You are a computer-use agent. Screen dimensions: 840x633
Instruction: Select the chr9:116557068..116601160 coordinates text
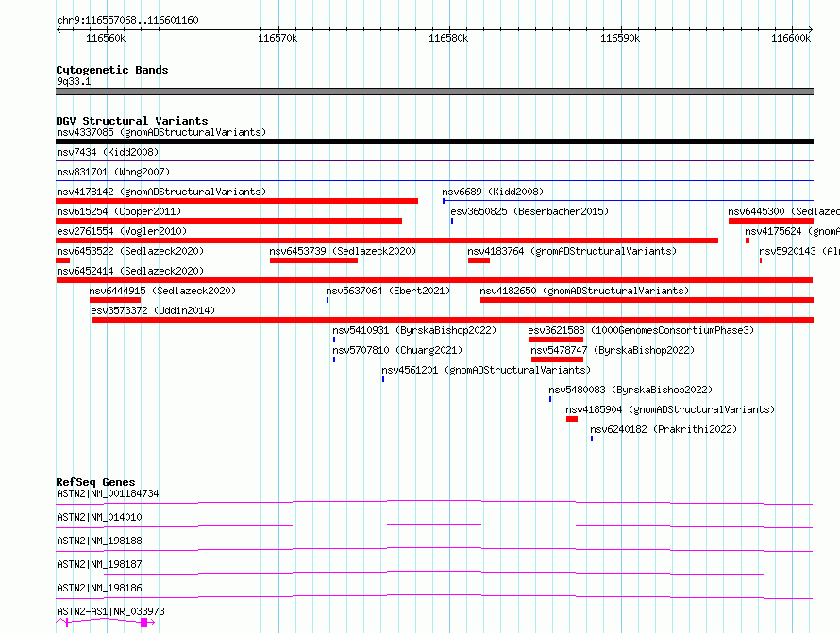point(127,20)
